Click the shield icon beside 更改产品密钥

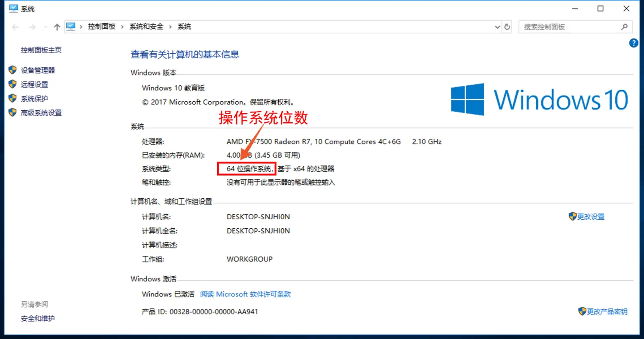582,312
